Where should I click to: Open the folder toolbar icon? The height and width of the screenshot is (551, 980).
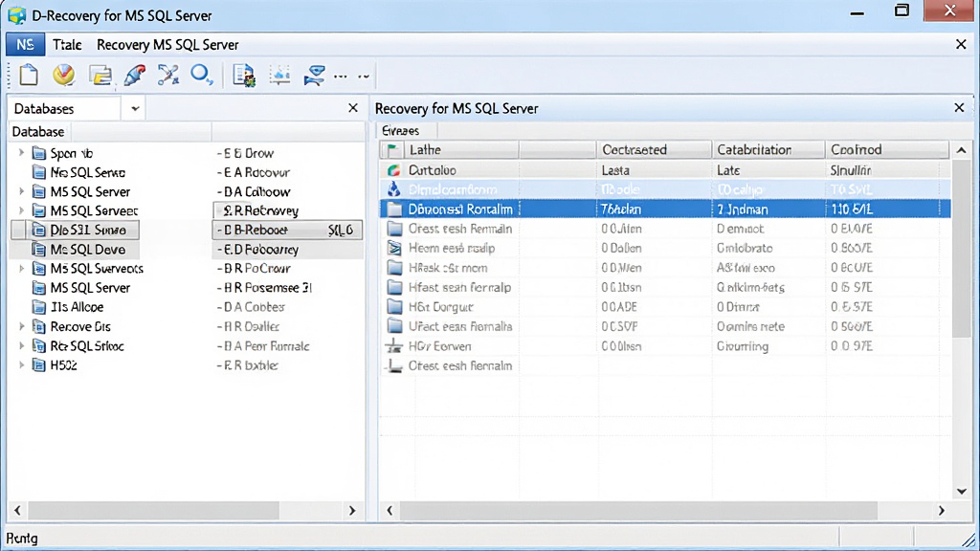100,75
